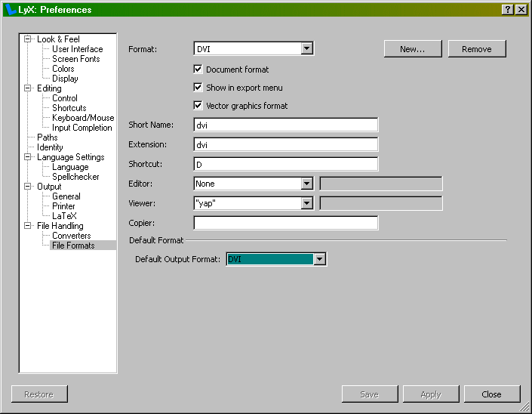The width and height of the screenshot is (532, 414).
Task: Select the Language Settings category label
Action: pyautogui.click(x=71, y=157)
